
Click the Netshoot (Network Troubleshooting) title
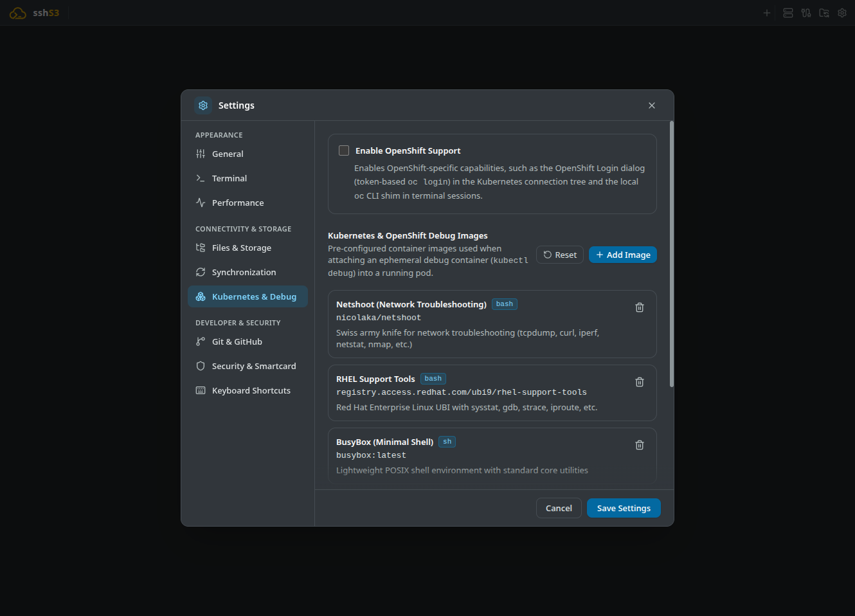click(411, 304)
